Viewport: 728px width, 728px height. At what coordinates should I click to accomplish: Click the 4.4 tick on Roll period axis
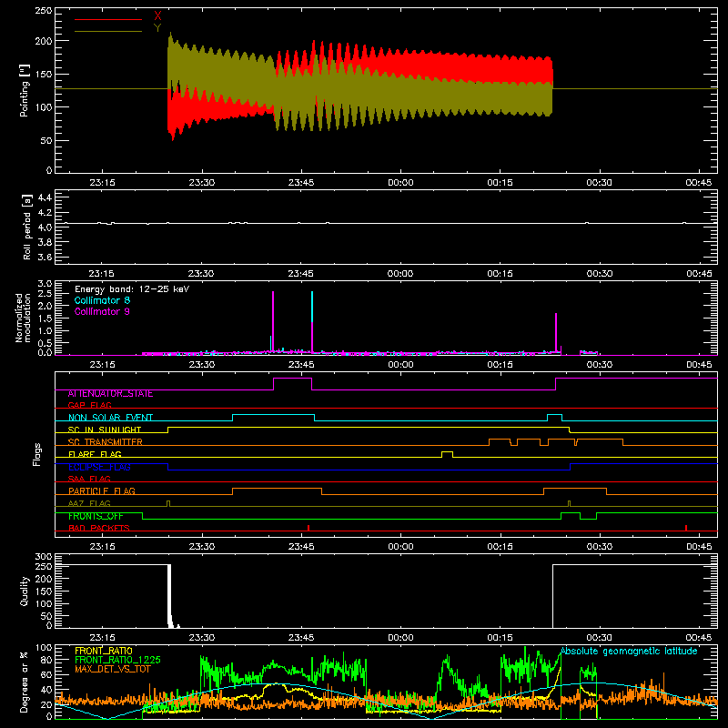45,197
